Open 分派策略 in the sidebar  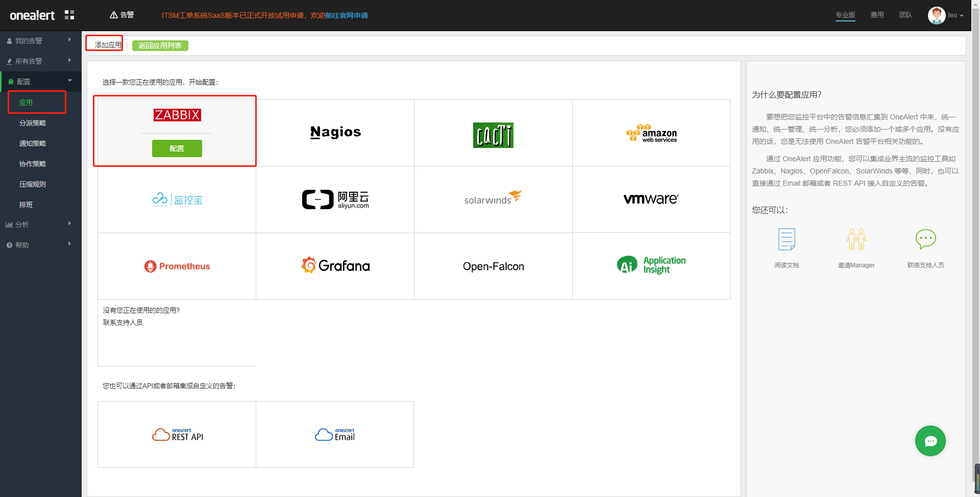[x=33, y=123]
